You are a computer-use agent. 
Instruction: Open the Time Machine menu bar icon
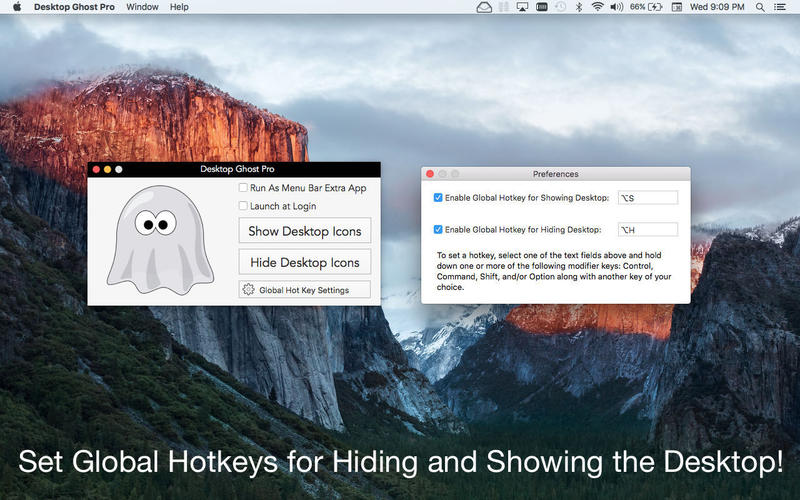click(560, 7)
